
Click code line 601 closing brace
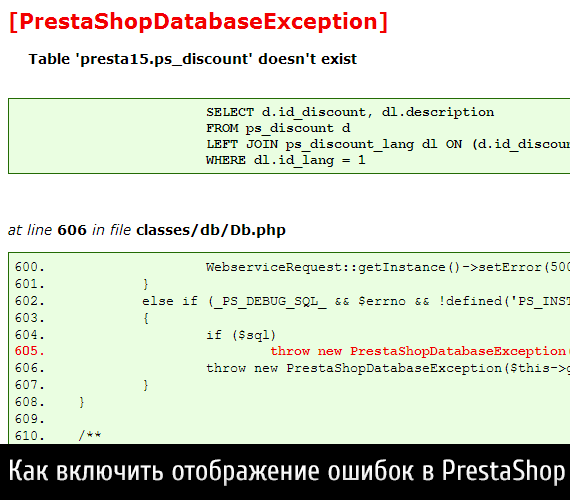tap(81, 284)
